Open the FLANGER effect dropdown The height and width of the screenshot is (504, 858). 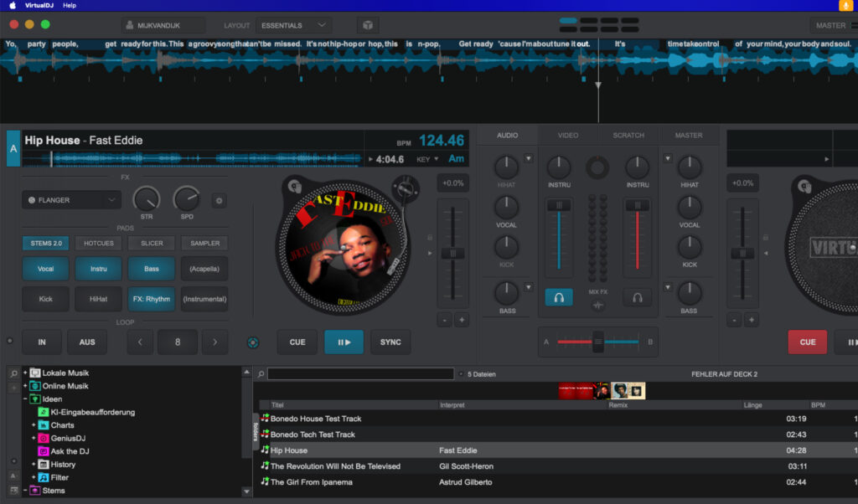pos(70,199)
